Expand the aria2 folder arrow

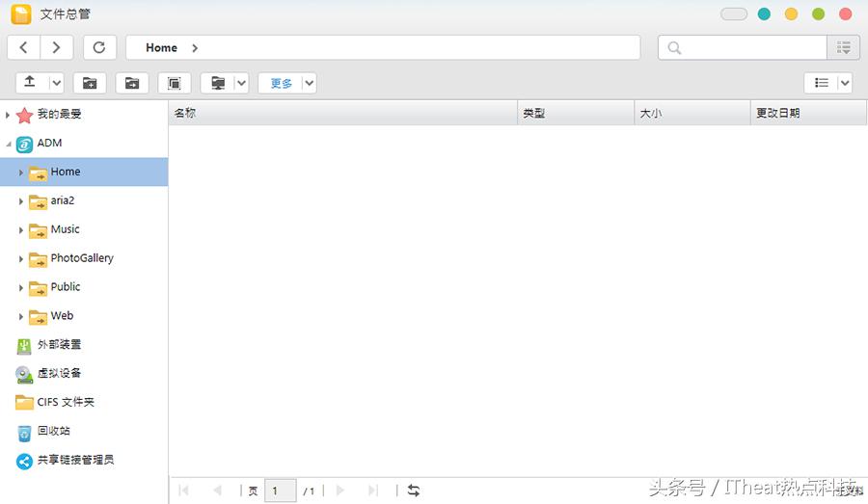click(x=20, y=201)
